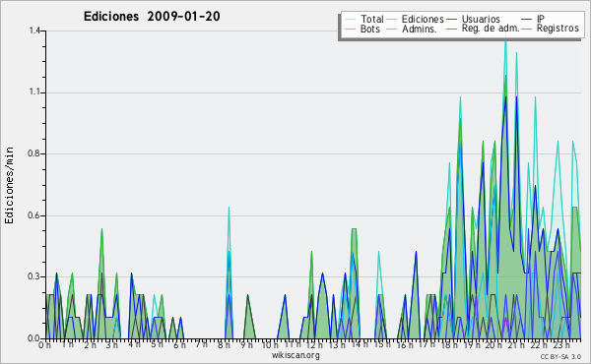Click the IP legend black line
Screen dimensions: 591x364
click(527, 20)
